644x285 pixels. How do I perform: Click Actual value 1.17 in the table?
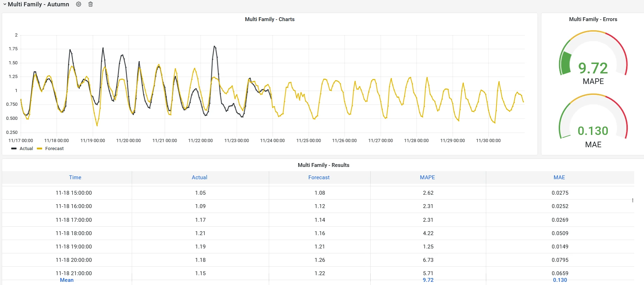(200, 220)
